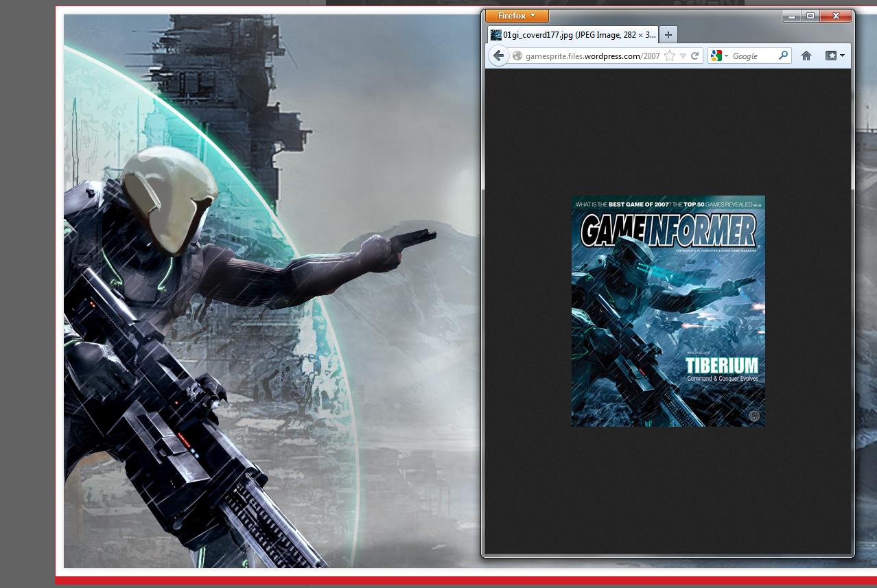Click the site identity globe icon

(517, 56)
